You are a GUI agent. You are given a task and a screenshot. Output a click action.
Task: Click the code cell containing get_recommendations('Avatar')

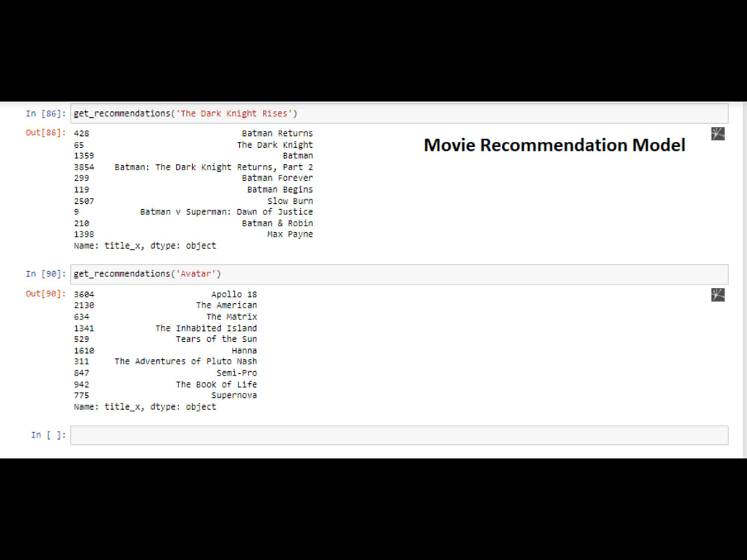399,274
